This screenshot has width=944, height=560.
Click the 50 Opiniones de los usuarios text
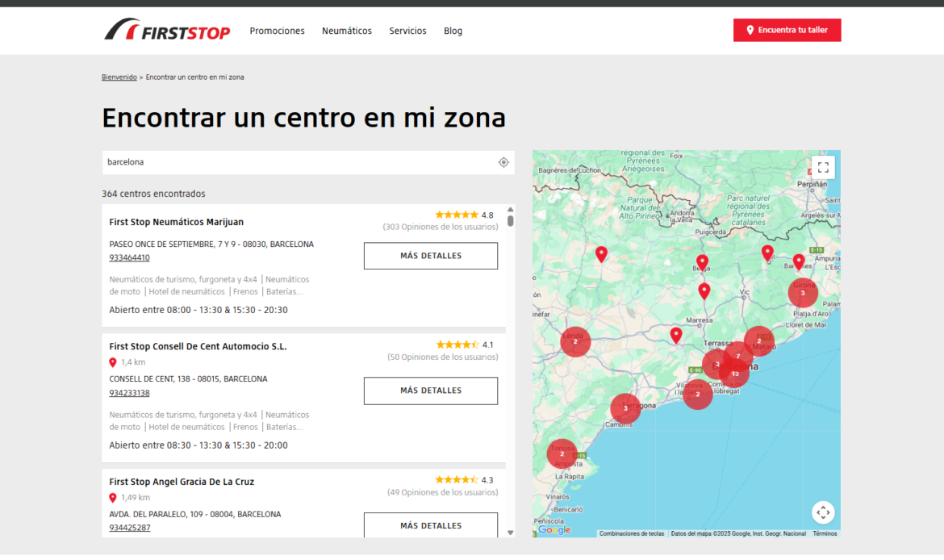point(442,357)
